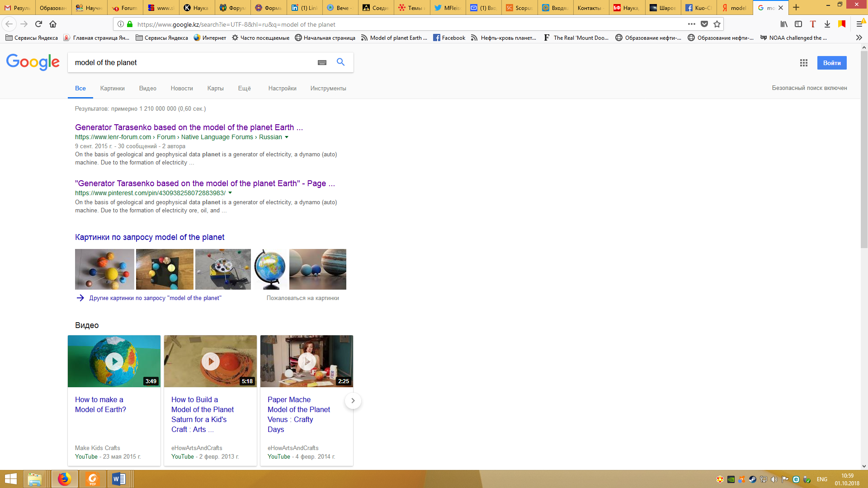The height and width of the screenshot is (488, 868).
Task: Go to the browser home page icon
Action: tap(53, 24)
